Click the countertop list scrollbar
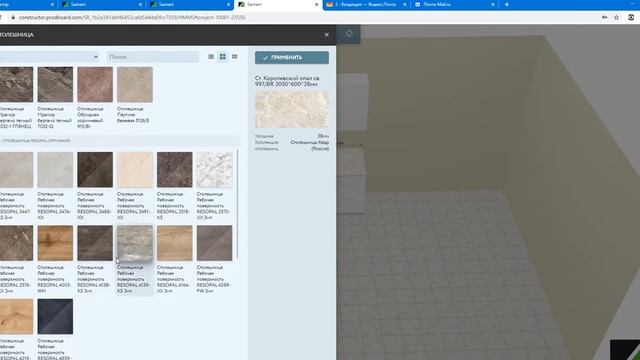 [238, 205]
